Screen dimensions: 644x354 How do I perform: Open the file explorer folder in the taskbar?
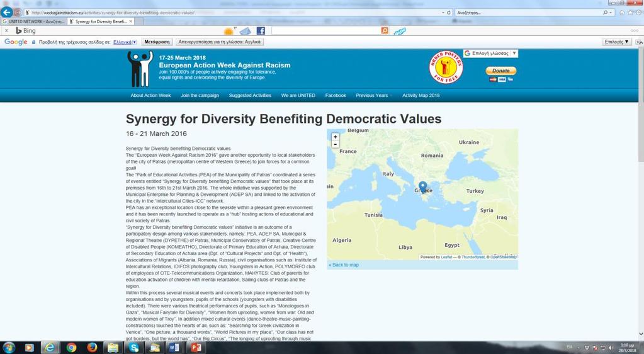(113, 348)
